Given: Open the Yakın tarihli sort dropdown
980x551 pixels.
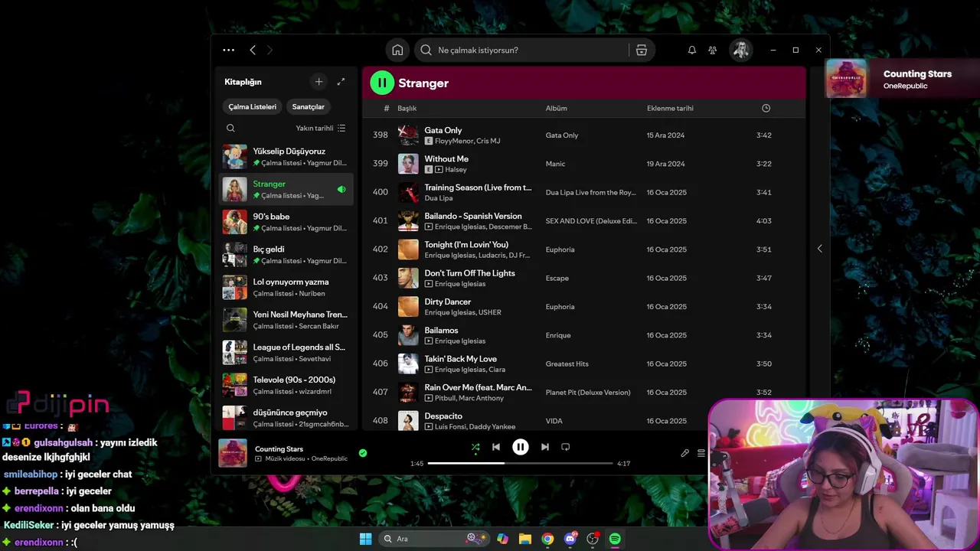Looking at the screenshot, I should (x=320, y=129).
